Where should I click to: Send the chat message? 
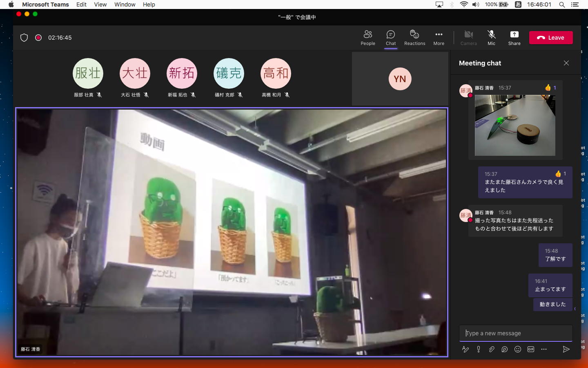click(566, 349)
